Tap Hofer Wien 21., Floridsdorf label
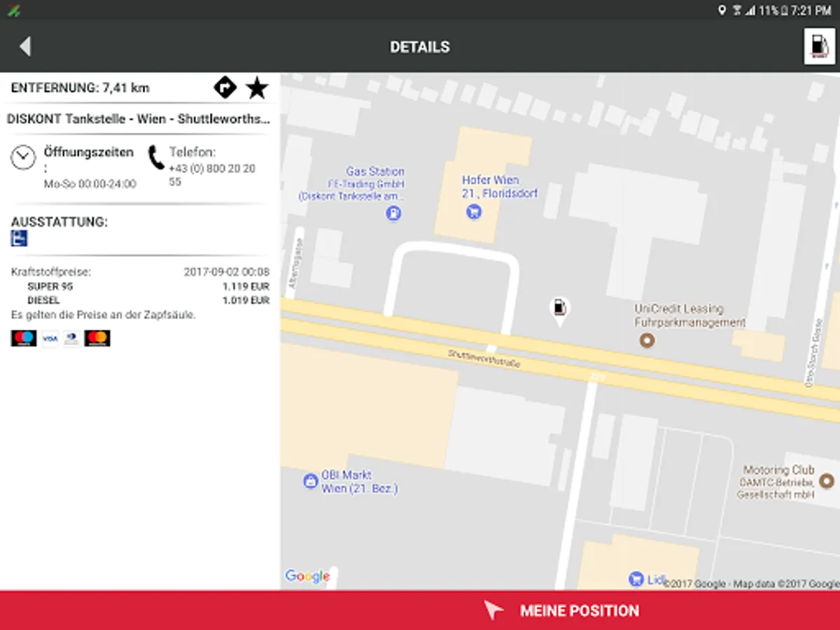840x630 pixels. 500,187
